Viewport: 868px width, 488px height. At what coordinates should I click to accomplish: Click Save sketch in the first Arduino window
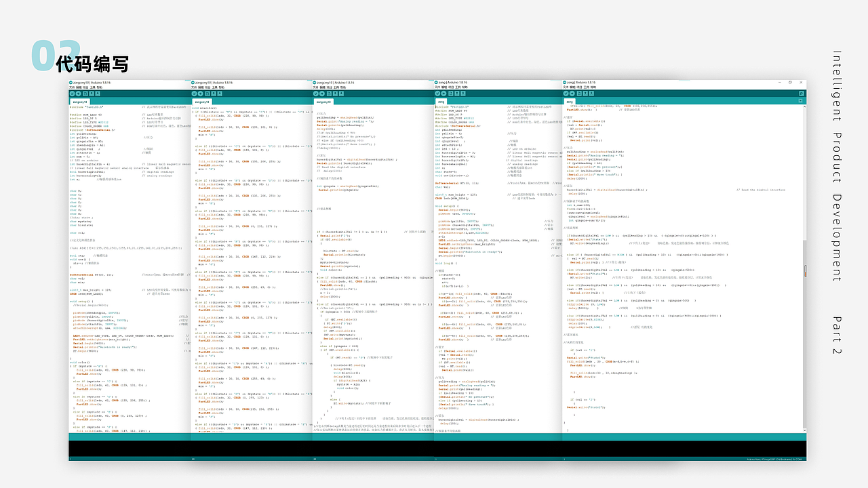tap(98, 94)
